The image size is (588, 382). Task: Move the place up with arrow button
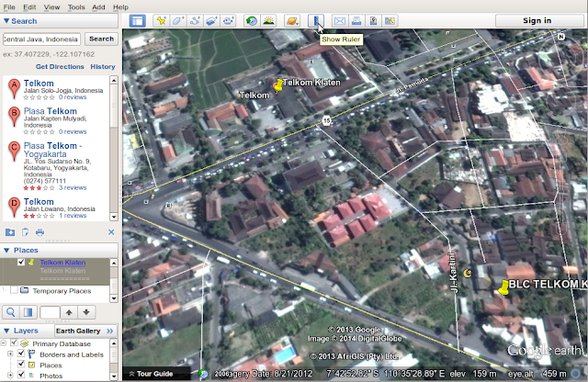tap(69, 312)
